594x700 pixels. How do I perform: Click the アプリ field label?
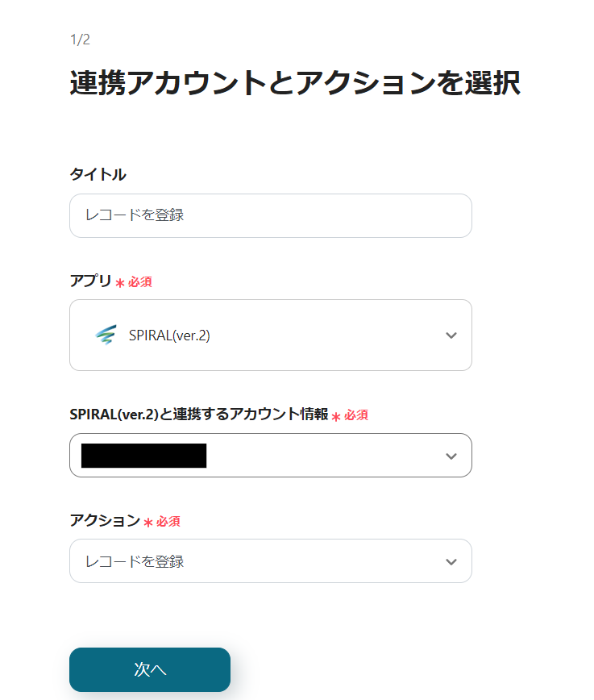click(x=90, y=281)
